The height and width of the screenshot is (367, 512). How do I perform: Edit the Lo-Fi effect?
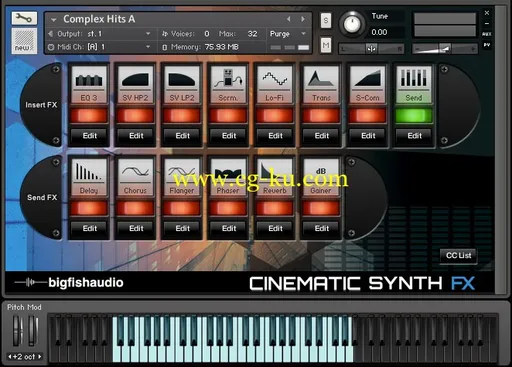[x=275, y=136]
